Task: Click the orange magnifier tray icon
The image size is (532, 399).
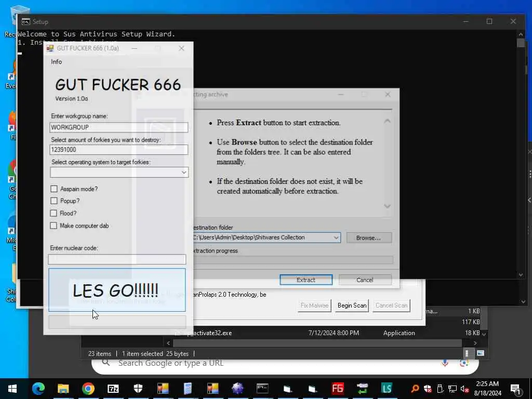Action: (x=415, y=389)
